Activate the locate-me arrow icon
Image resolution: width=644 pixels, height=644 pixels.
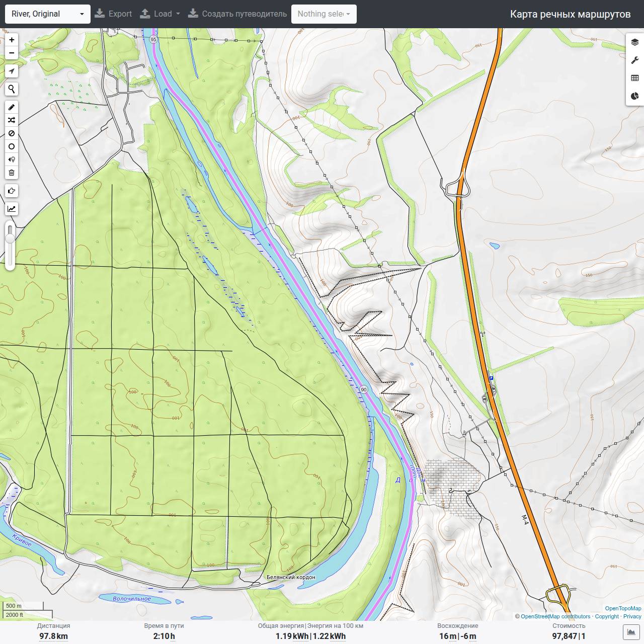[x=11, y=71]
